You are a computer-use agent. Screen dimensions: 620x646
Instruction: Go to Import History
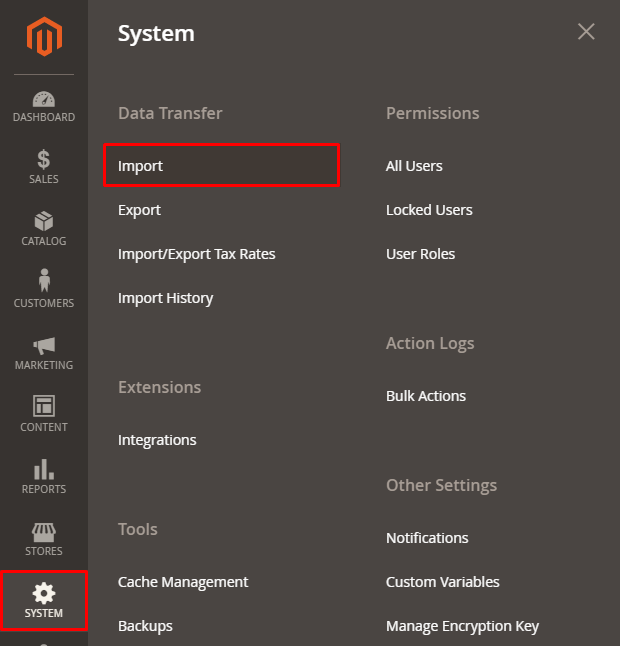pos(165,298)
